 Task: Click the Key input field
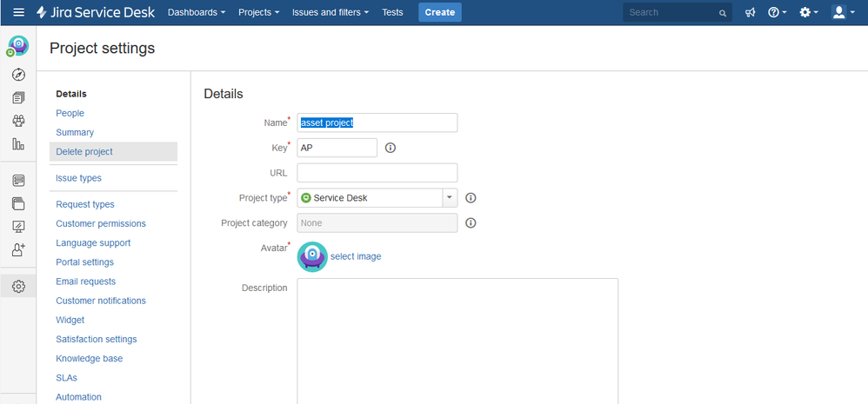[x=337, y=148]
